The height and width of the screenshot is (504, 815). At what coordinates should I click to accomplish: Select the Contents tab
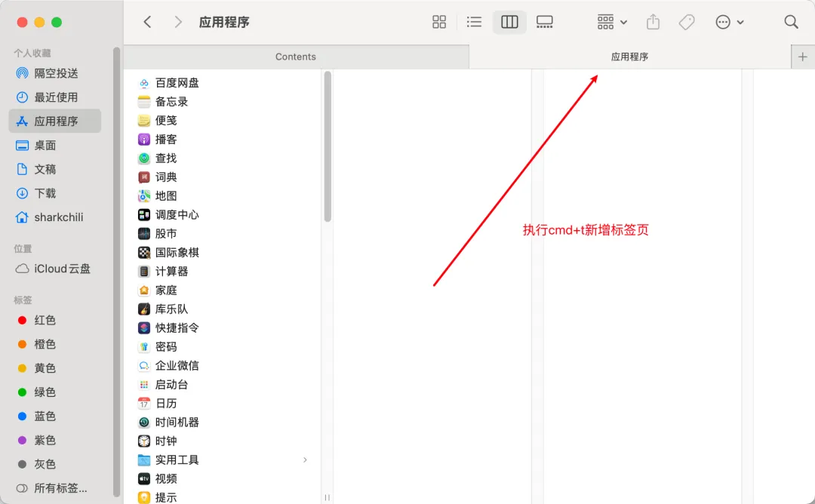click(296, 57)
